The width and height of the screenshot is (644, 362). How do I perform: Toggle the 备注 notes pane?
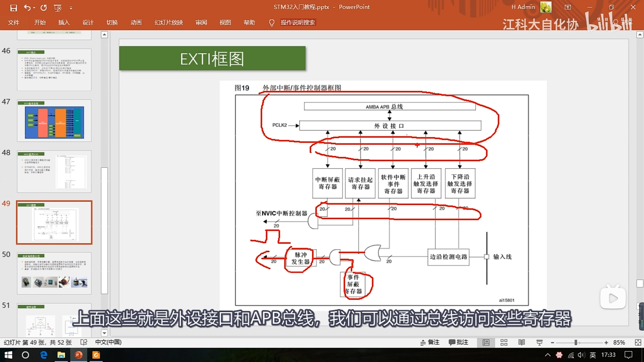pyautogui.click(x=430, y=342)
